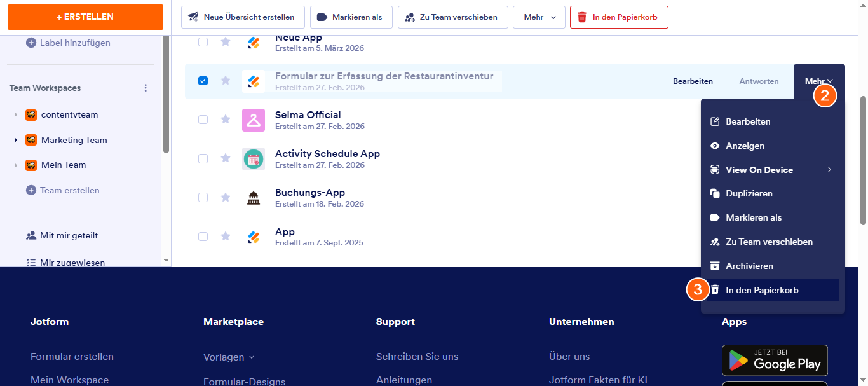Click the Jotform Fakten für KI link

click(x=598, y=380)
